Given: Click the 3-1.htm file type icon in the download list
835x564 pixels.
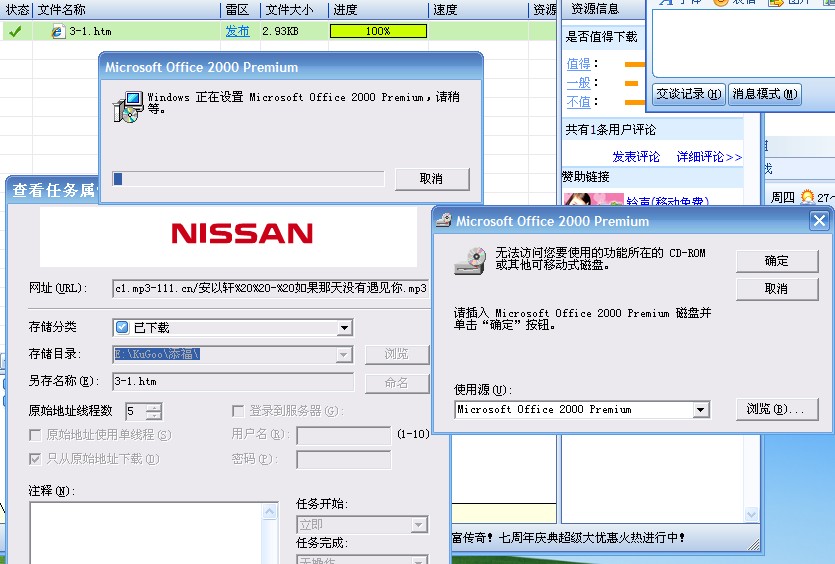Looking at the screenshot, I should tap(58, 31).
